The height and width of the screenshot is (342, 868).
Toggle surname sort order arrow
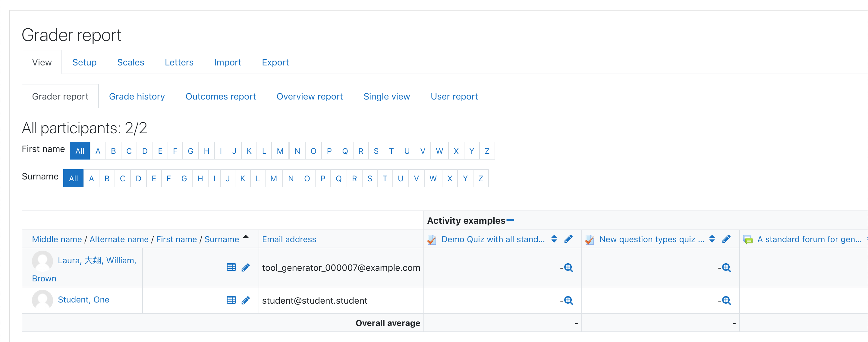coord(246,237)
